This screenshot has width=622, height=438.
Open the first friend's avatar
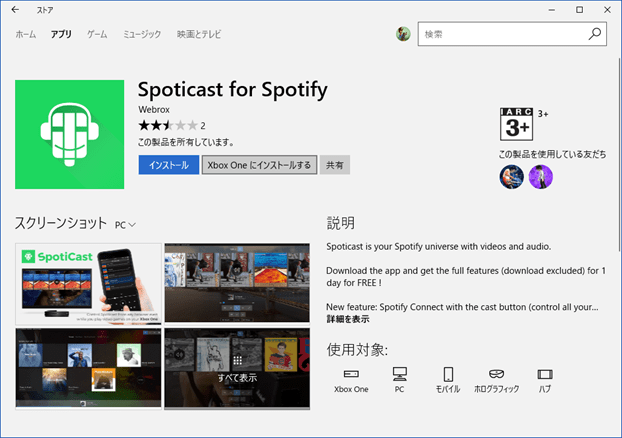[x=511, y=177]
